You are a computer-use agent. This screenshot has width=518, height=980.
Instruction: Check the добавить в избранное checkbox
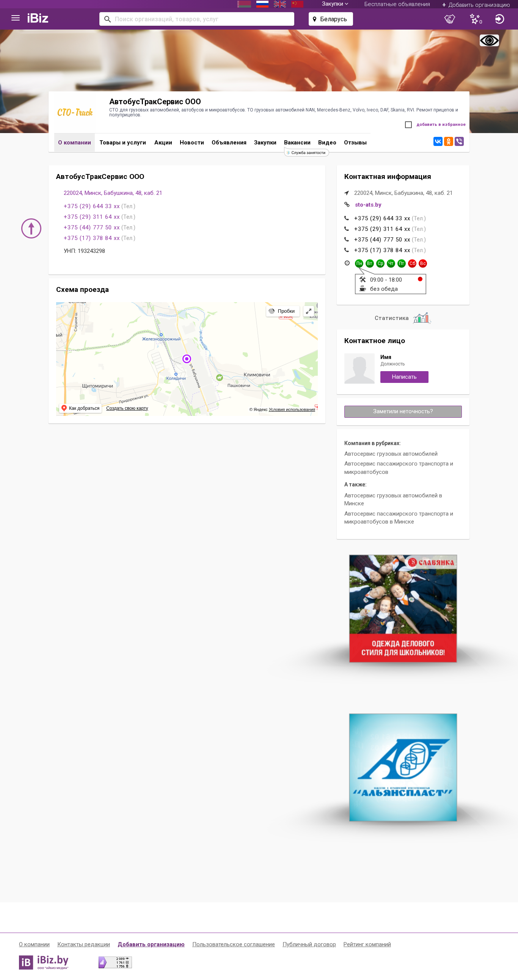coord(408,125)
